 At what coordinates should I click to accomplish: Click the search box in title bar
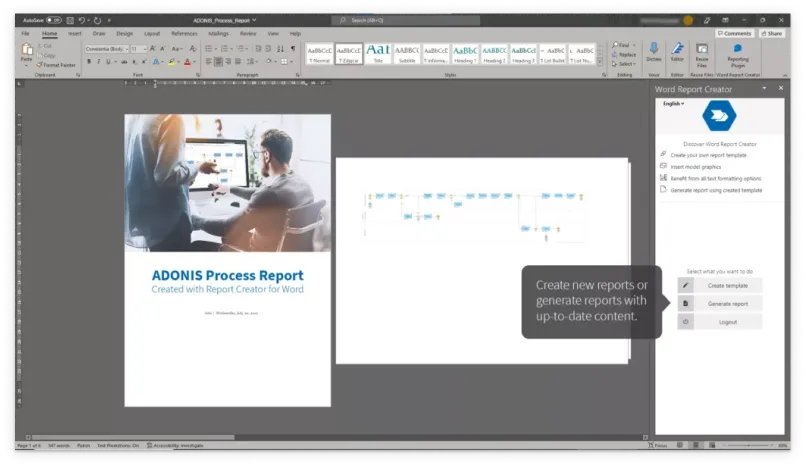(x=406, y=21)
